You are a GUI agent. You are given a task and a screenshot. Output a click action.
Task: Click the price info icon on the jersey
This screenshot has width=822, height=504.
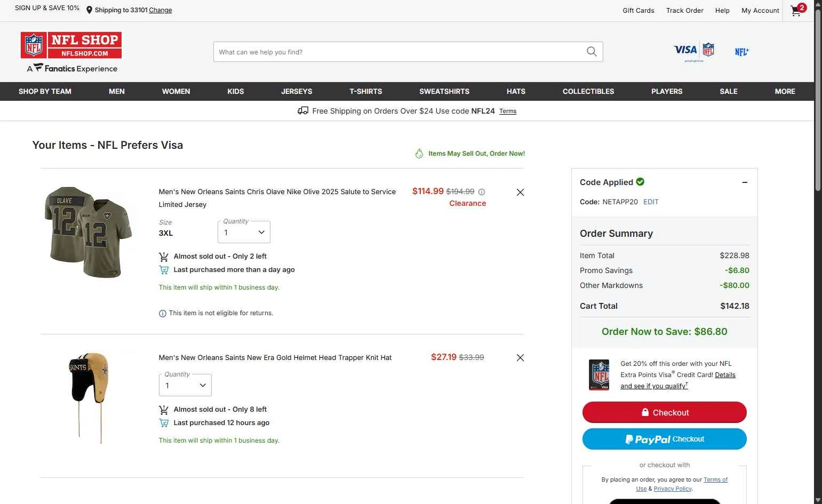482,192
